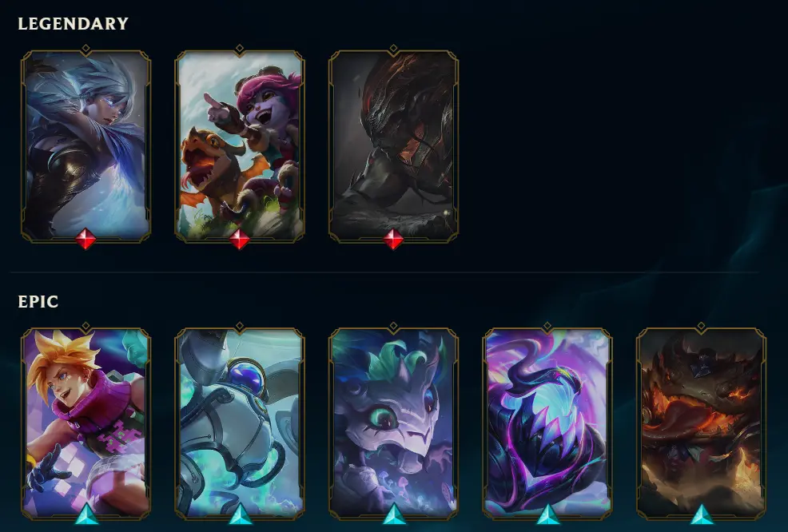Click teal gem under neon void monster card
The height and width of the screenshot is (532, 788).
(547, 514)
